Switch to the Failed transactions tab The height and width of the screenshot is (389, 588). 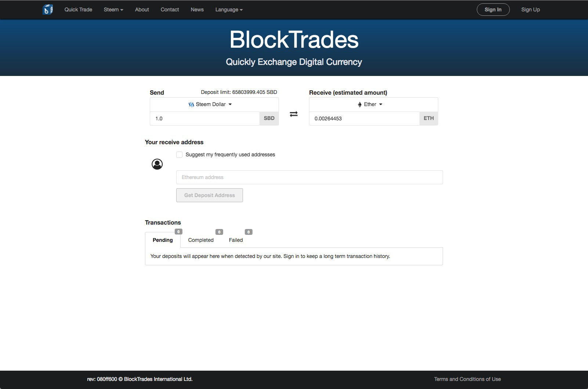[236, 240]
